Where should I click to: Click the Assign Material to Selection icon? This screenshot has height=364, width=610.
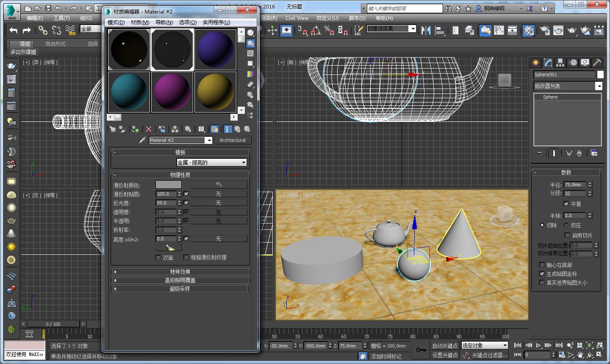pyautogui.click(x=135, y=129)
